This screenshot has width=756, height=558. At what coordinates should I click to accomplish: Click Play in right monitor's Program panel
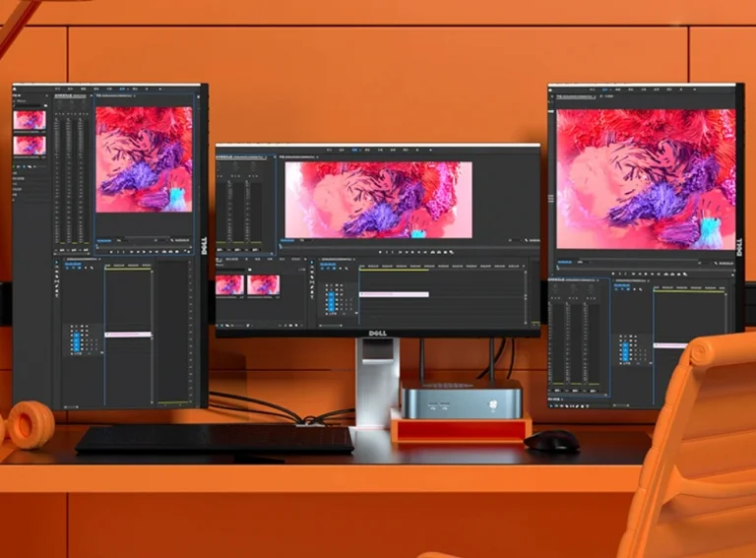click(646, 275)
